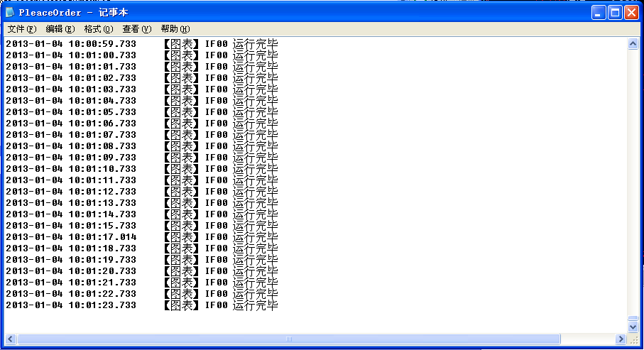644x350 pixels.
Task: Close the PleaceOrder Notepad window
Action: [631, 13]
